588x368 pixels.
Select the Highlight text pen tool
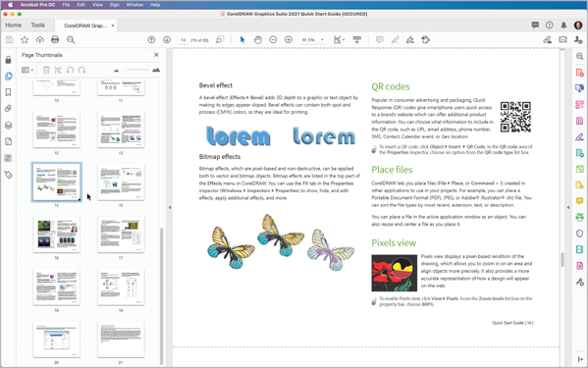(395, 39)
